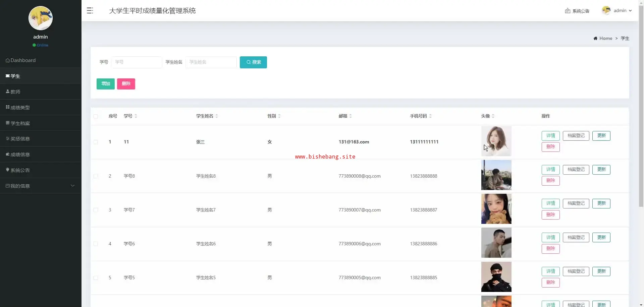The image size is (644, 307).
Task: Sort by 性别 column arrows
Action: (279, 116)
